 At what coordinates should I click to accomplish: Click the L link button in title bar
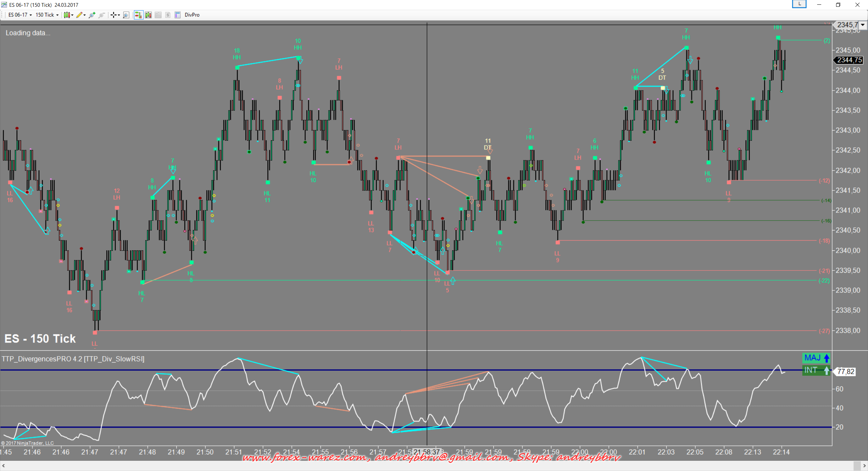tap(799, 4)
